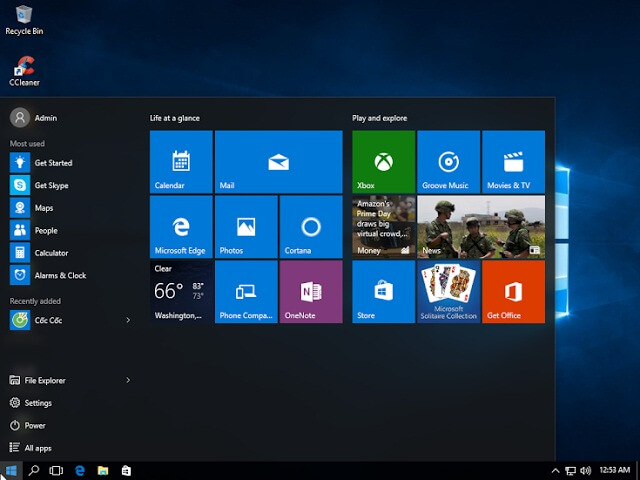Open the Money news tile

(384, 227)
